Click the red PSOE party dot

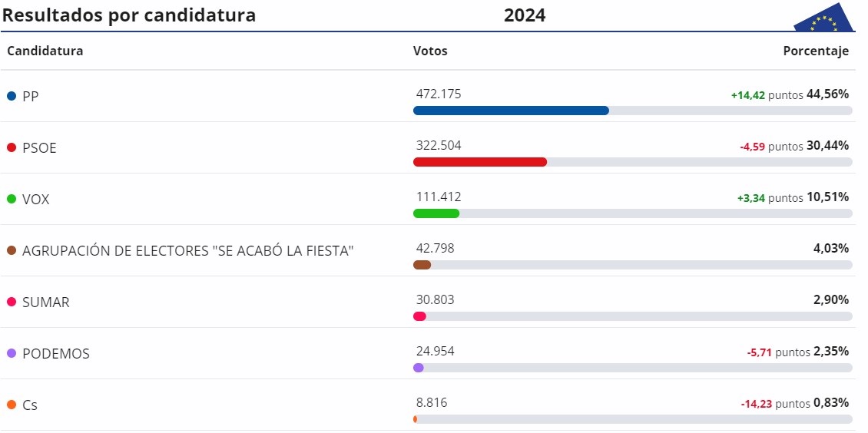12,147
